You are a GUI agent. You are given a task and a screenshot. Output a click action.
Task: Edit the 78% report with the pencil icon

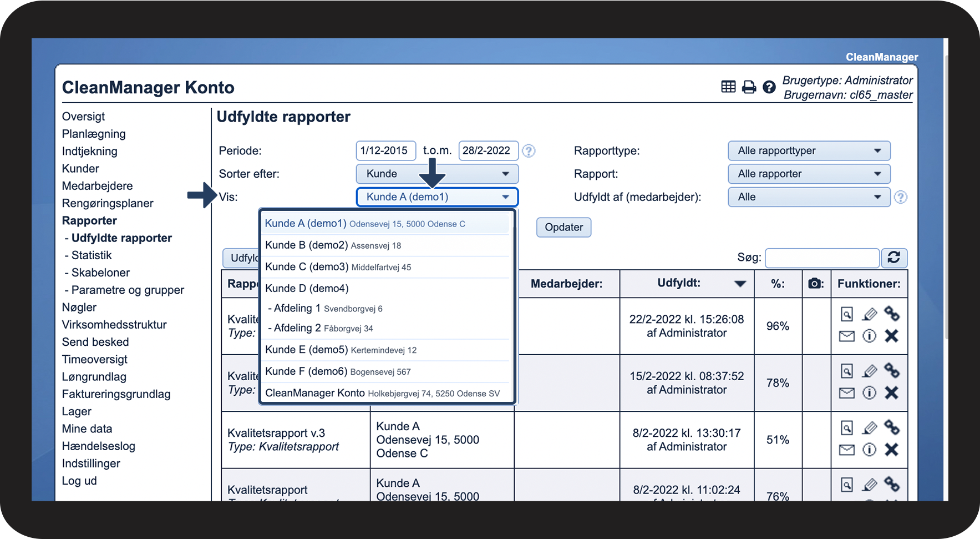coord(869,371)
